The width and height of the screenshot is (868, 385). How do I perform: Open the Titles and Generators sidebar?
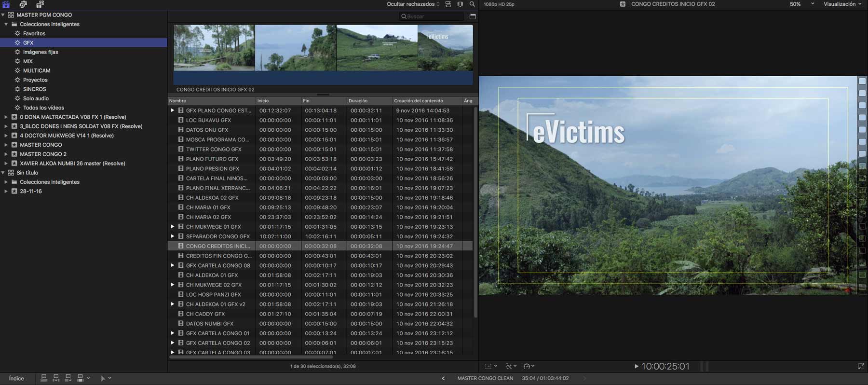[x=40, y=4]
